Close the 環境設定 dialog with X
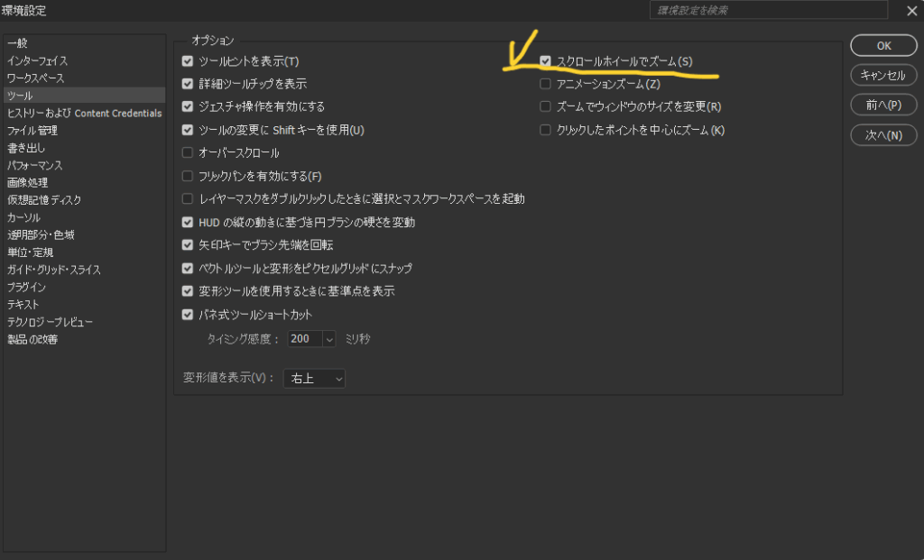924x560 pixels. click(x=910, y=11)
